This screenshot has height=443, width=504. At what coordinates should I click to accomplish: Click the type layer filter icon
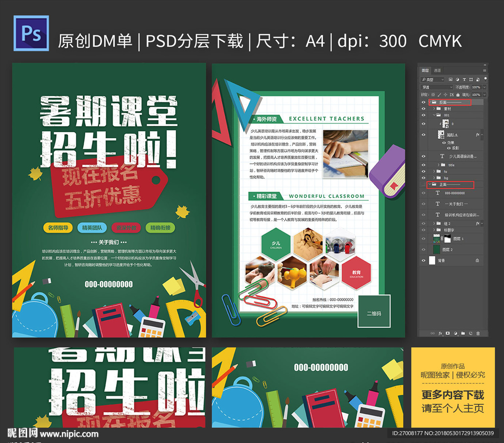[x=464, y=79]
